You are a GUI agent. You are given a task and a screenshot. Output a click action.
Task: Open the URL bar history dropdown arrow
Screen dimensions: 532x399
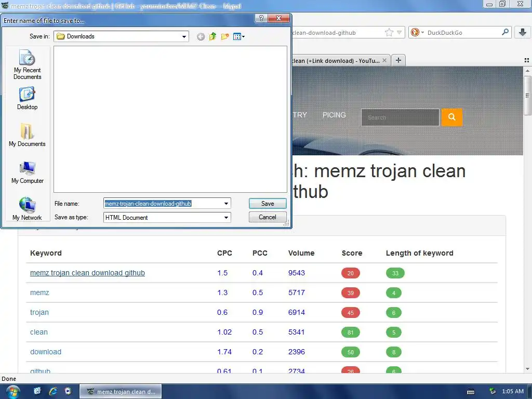point(400,33)
